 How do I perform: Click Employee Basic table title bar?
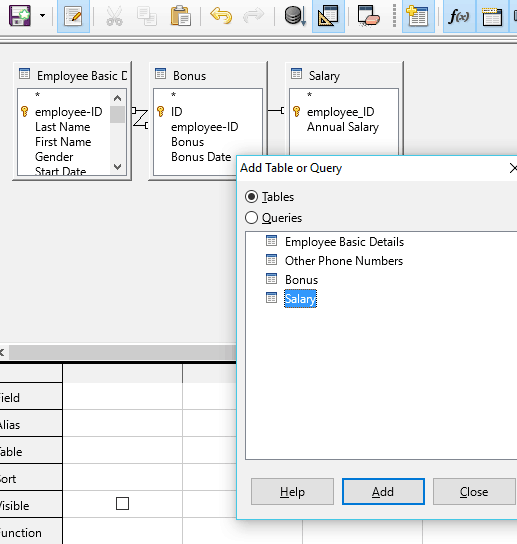click(72, 75)
